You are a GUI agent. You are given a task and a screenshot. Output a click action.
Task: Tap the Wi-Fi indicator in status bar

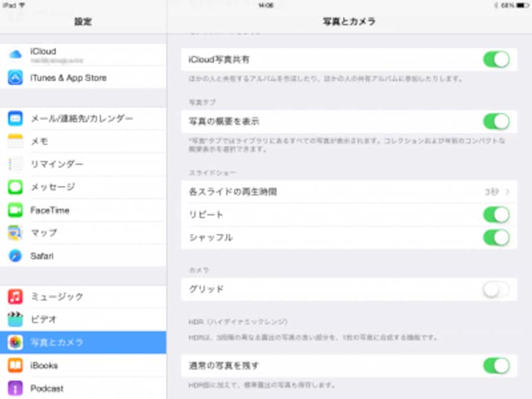coord(23,5)
